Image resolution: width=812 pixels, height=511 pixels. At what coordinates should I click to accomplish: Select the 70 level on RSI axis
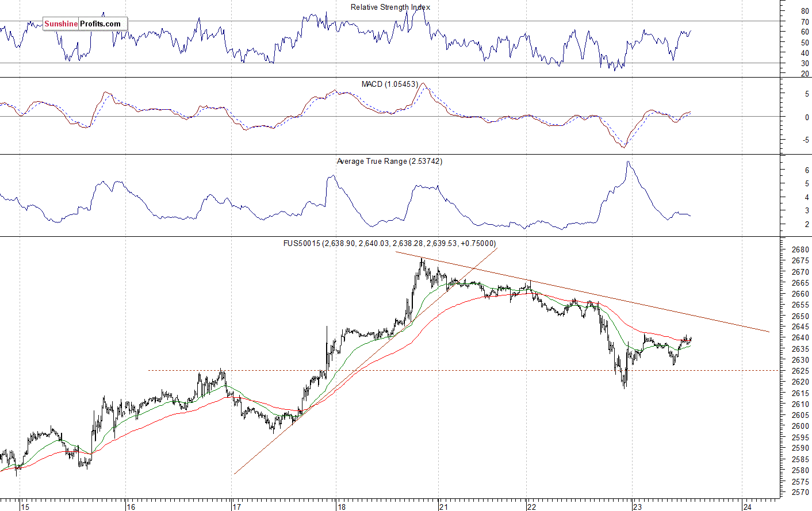805,22
